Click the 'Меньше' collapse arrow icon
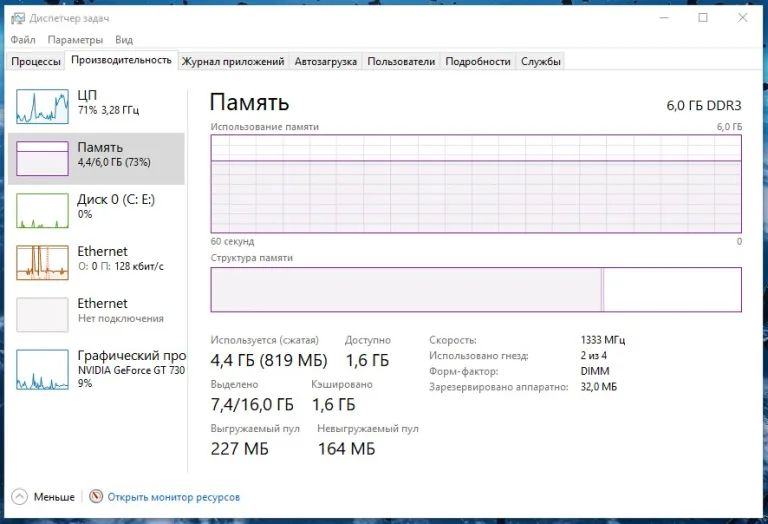Screen dimensions: 768x524 coord(20,497)
